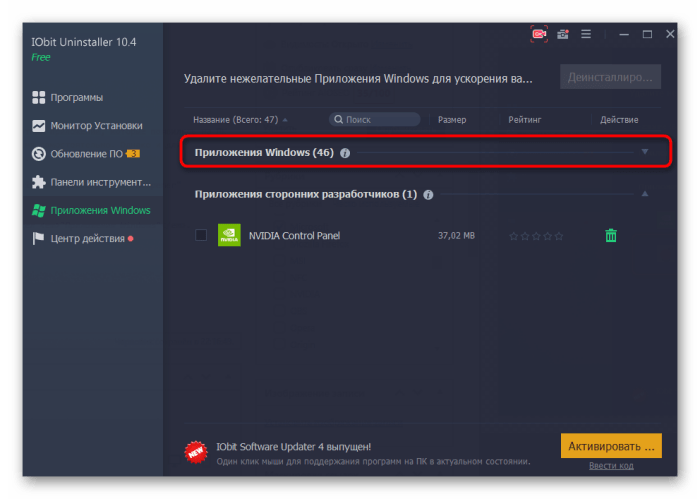This screenshot has width=700, height=499.
Task: Open the Ввести код link
Action: coord(611,466)
